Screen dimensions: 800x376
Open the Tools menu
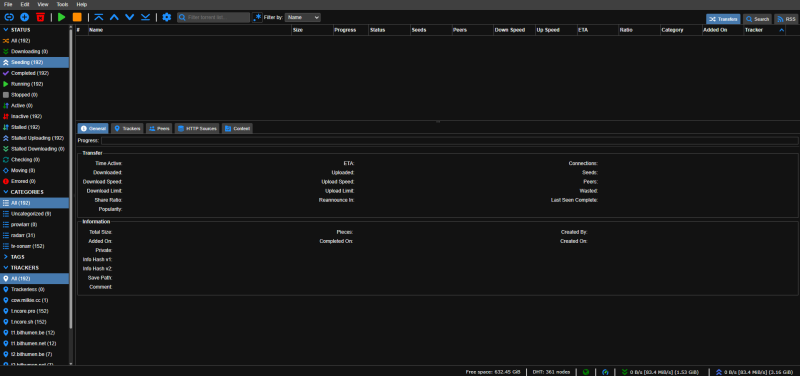click(62, 4)
